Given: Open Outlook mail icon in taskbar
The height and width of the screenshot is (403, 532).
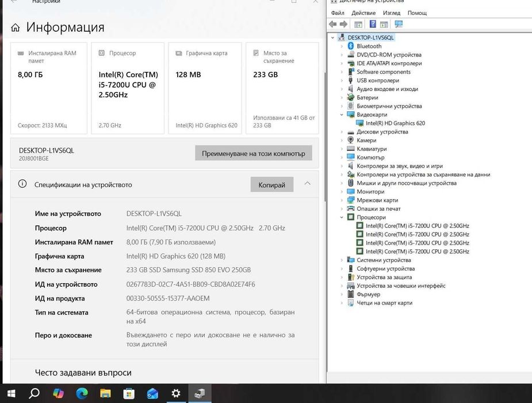Looking at the screenshot, I should tap(152, 393).
